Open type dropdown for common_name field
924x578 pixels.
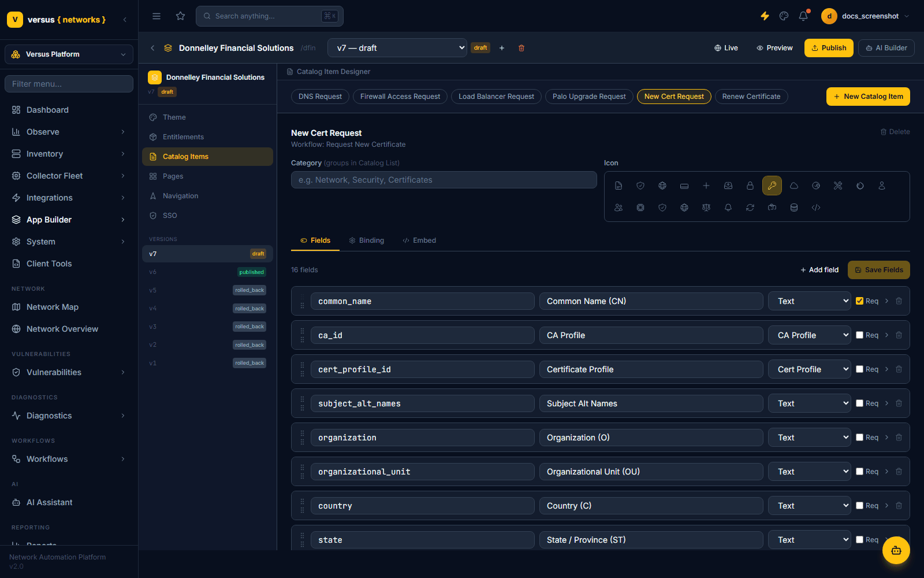click(810, 301)
